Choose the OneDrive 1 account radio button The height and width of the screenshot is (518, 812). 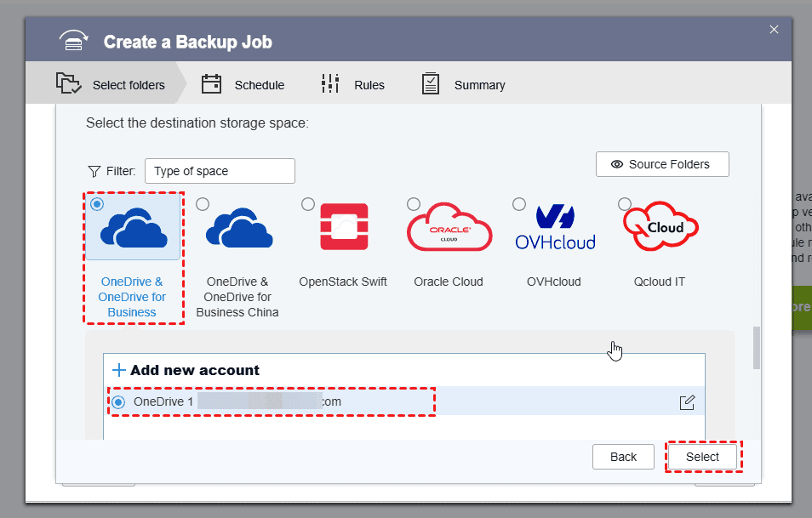point(118,402)
